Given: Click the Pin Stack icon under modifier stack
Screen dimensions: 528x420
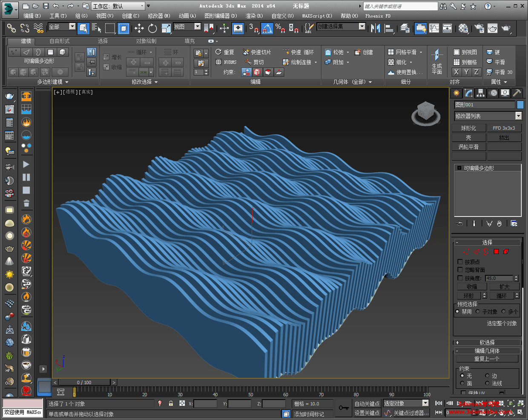Looking at the screenshot, I should pos(459,223).
